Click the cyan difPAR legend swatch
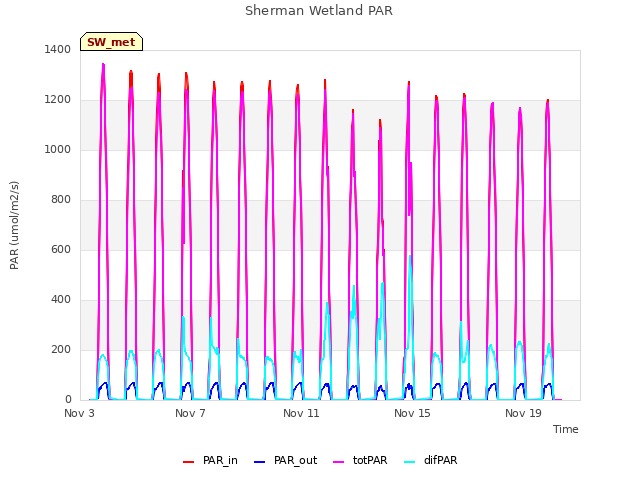640x480 pixels. click(x=409, y=462)
